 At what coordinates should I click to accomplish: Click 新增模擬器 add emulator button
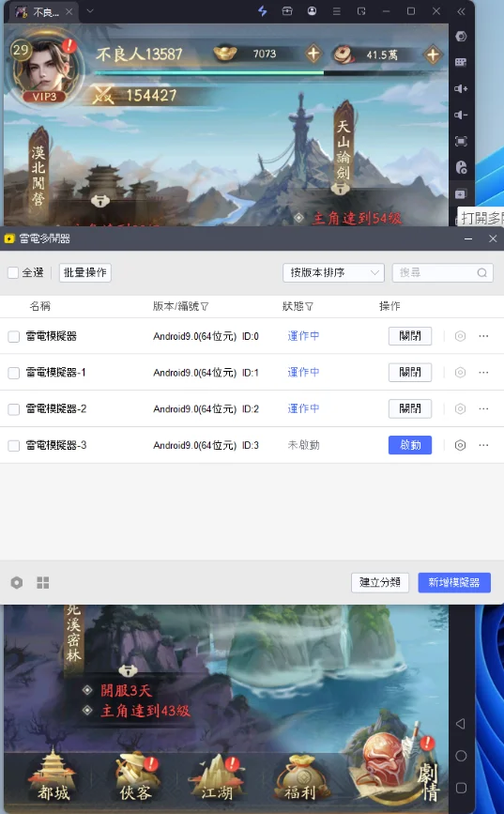(454, 582)
